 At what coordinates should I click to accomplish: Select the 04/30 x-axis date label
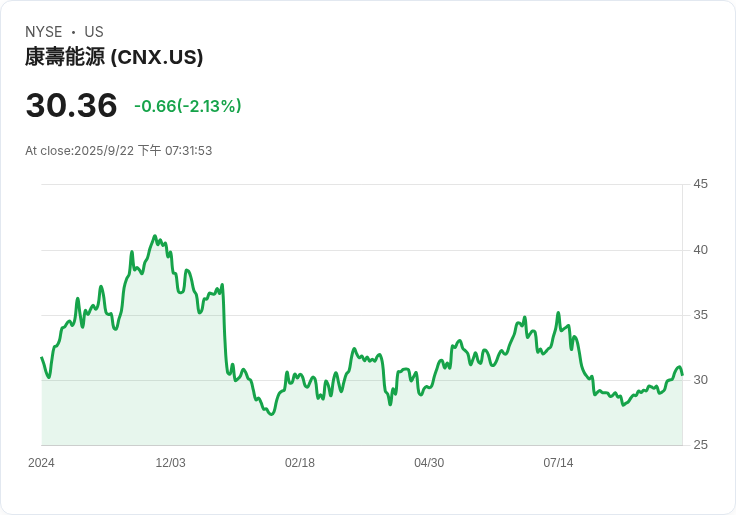429,463
